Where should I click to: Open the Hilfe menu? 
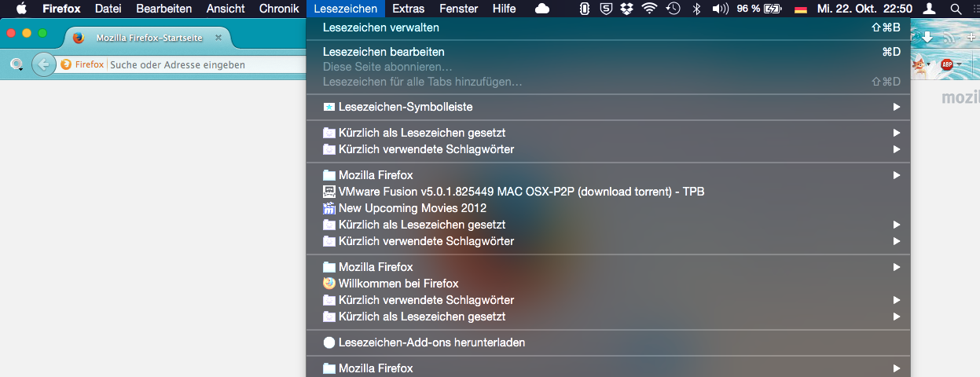click(x=505, y=9)
